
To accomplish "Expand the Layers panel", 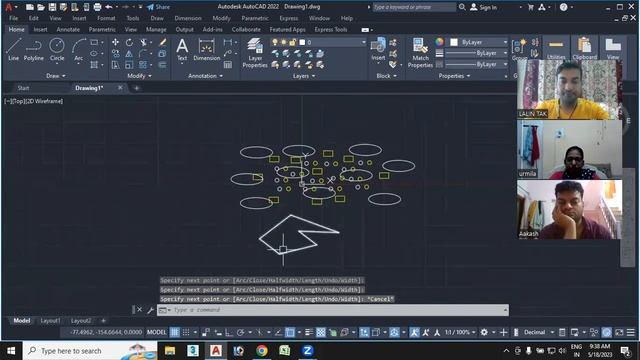I will click(x=304, y=76).
